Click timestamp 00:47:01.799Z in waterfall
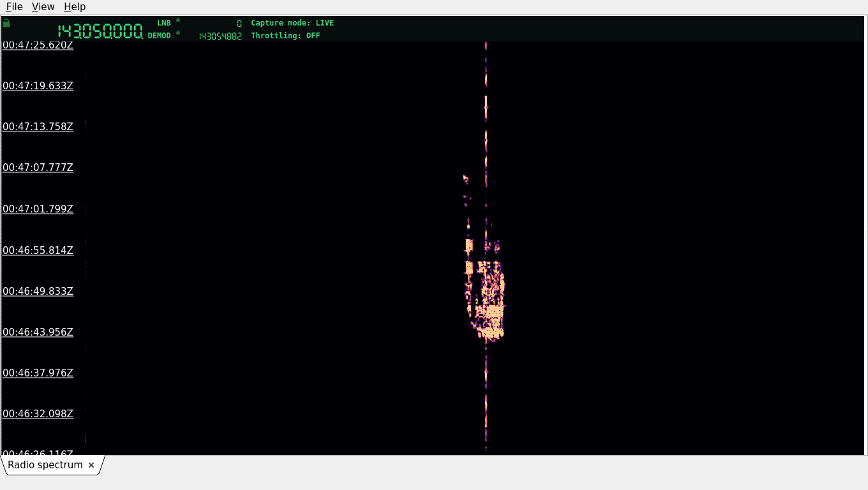The image size is (868, 490). (38, 209)
